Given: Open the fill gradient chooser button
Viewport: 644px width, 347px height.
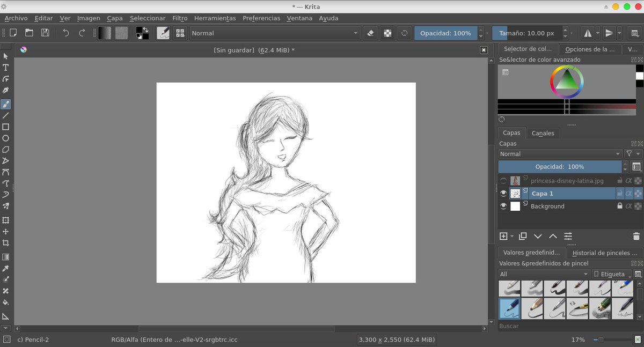Looking at the screenshot, I should pyautogui.click(x=105, y=33).
